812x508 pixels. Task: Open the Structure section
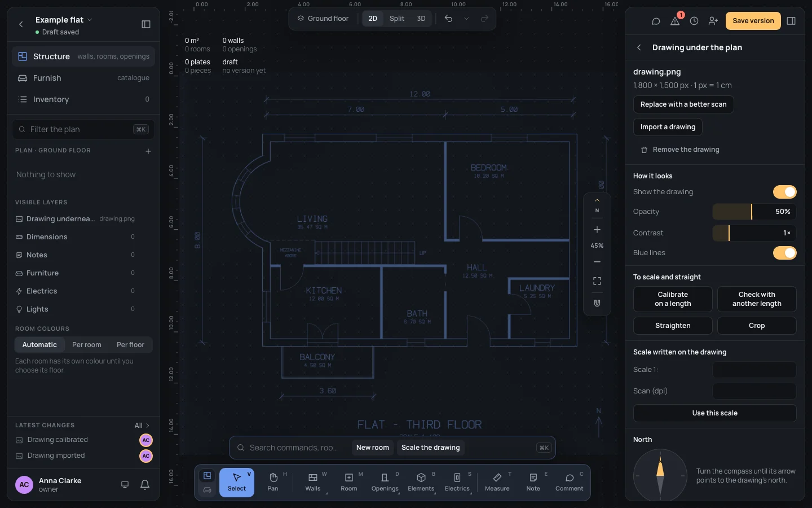click(83, 56)
